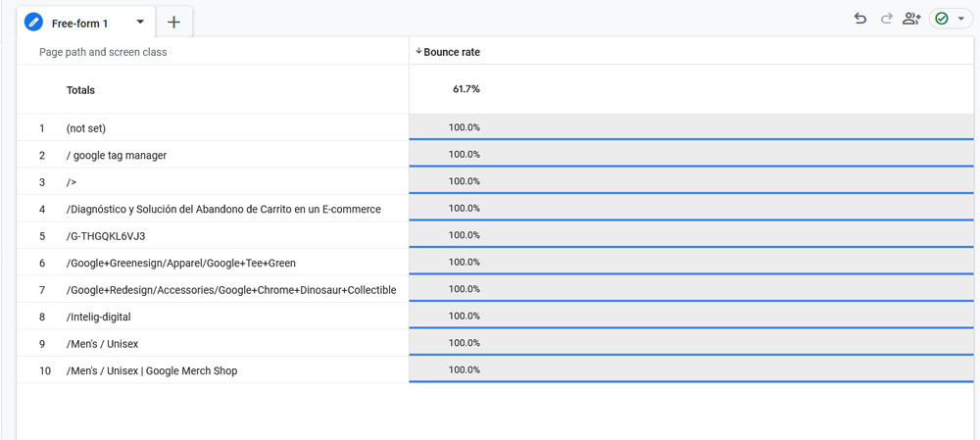This screenshot has height=440, width=980.
Task: Click the /Intelig-digital page path row
Action: (98, 317)
